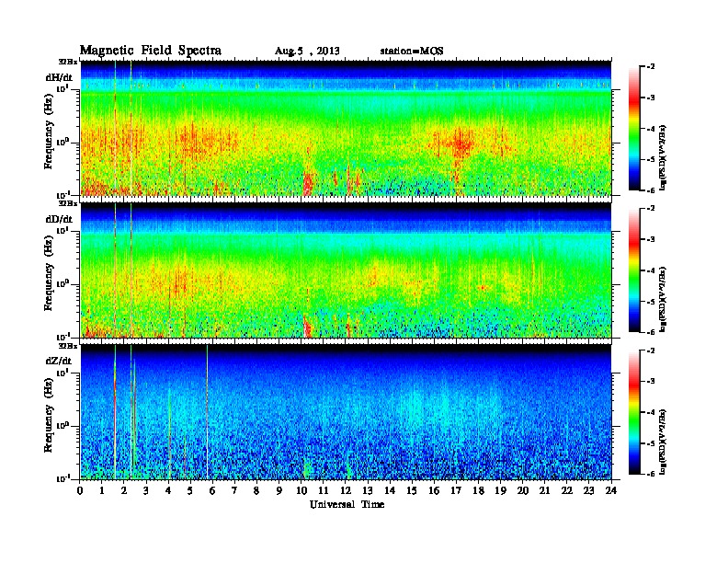Click the dH/dt spectrogram color bar

click(633, 129)
